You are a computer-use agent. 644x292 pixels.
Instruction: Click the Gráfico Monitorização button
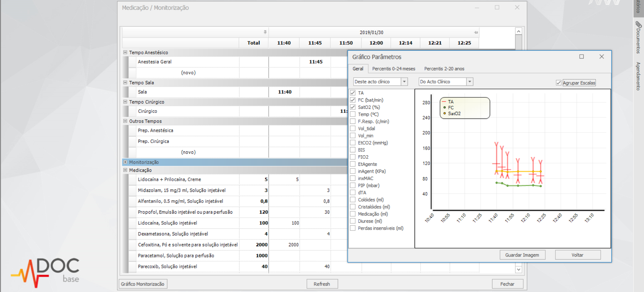[143, 284]
